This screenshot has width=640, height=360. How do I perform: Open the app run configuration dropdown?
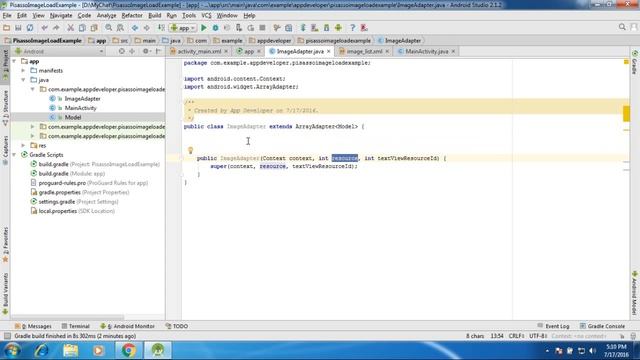183,28
